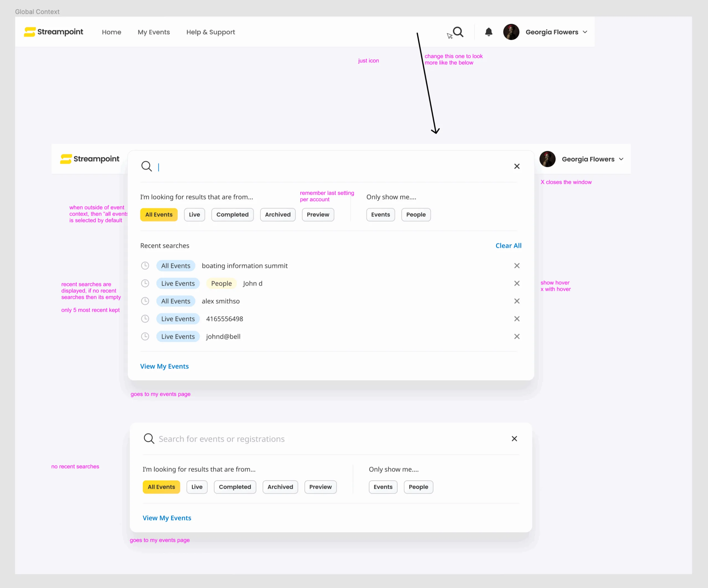The width and height of the screenshot is (708, 588).
Task: Click clock icon beside boating information summit
Action: pyautogui.click(x=145, y=266)
